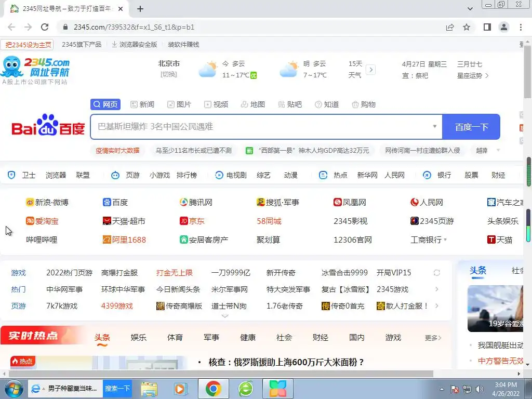Reload the page with refresh icon

[x=45, y=27]
